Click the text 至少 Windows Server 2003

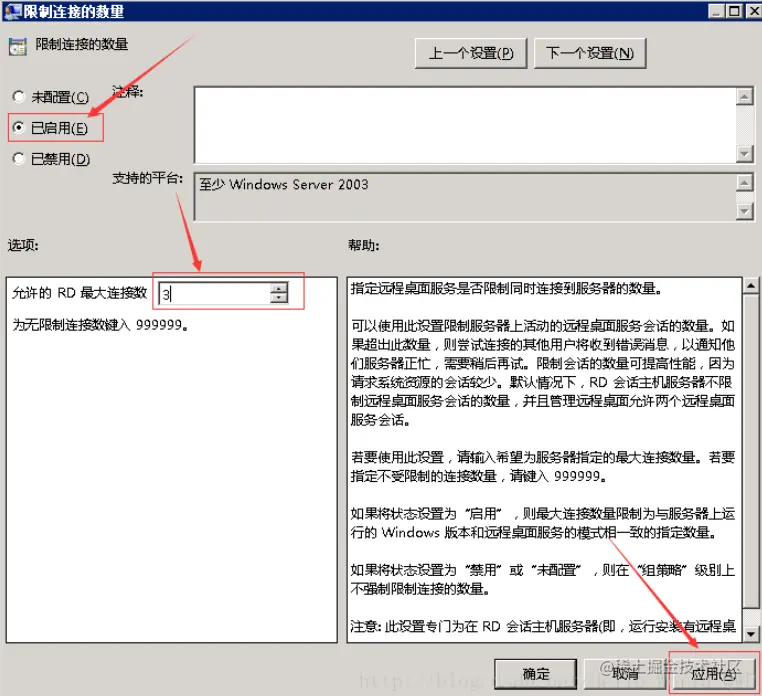[284, 184]
